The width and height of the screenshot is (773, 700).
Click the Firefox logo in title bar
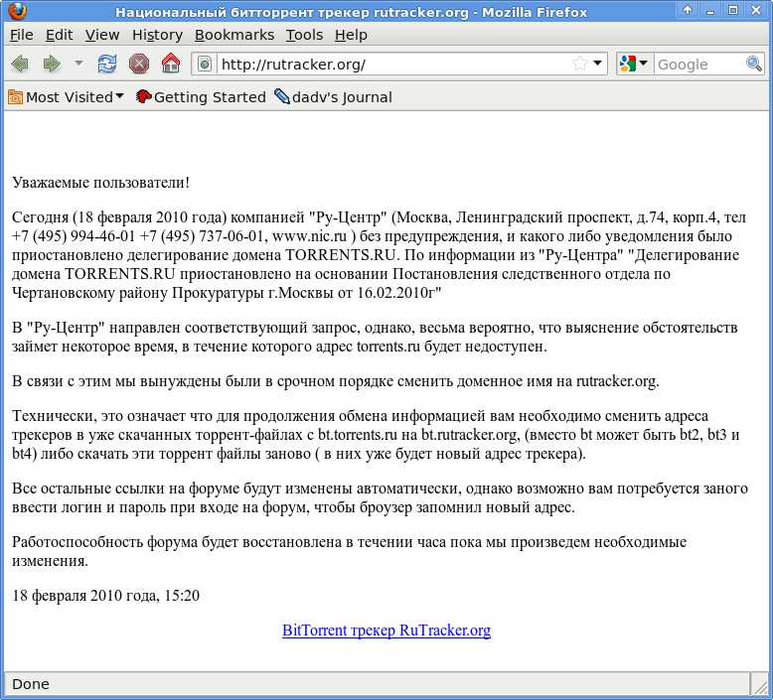coord(18,11)
